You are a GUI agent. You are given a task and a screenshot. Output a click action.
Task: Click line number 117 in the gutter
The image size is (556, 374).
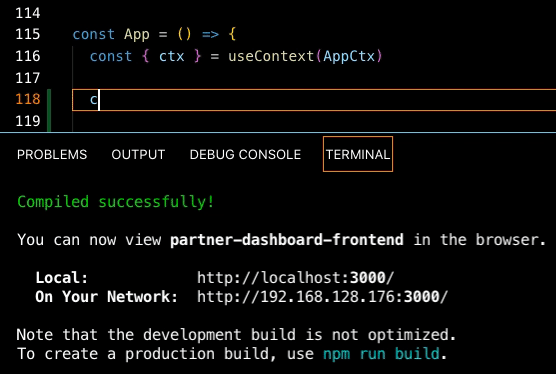(x=28, y=78)
